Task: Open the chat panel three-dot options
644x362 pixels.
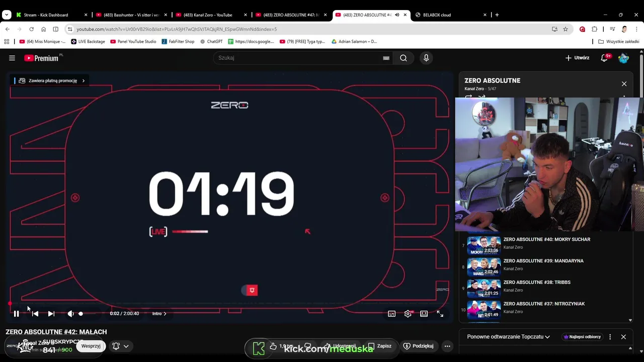Action: tap(610, 337)
